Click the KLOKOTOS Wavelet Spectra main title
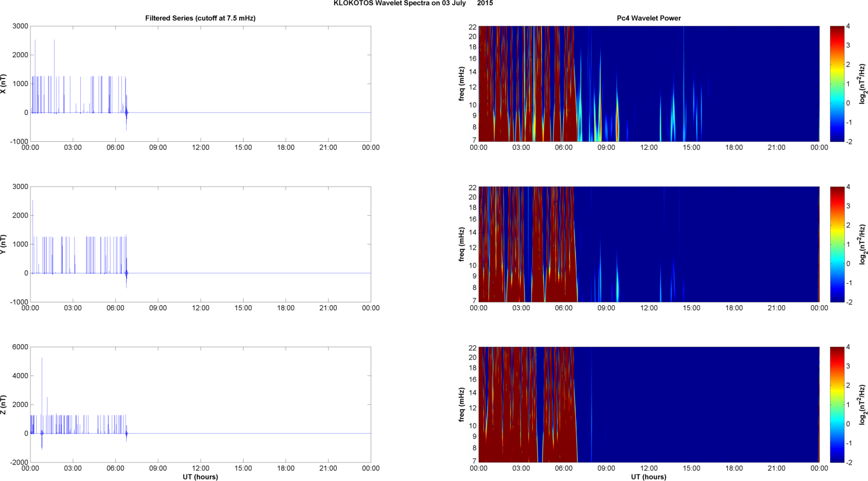Image resolution: width=868 pixels, height=481 pixels. (413, 3)
